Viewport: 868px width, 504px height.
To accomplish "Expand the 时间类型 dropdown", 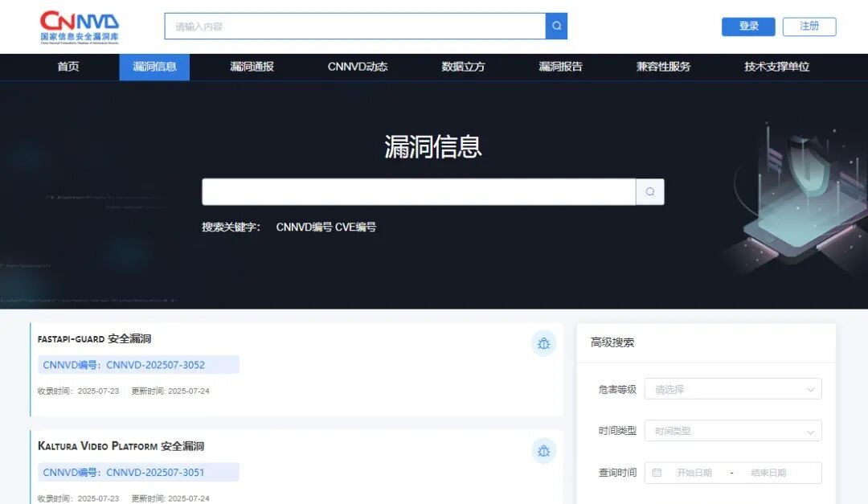I will click(732, 430).
